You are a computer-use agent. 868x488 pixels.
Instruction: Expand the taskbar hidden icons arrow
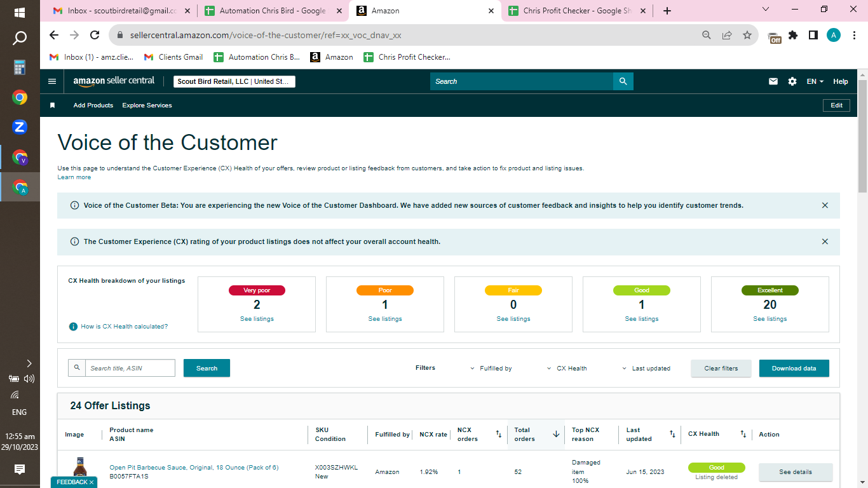tap(29, 363)
